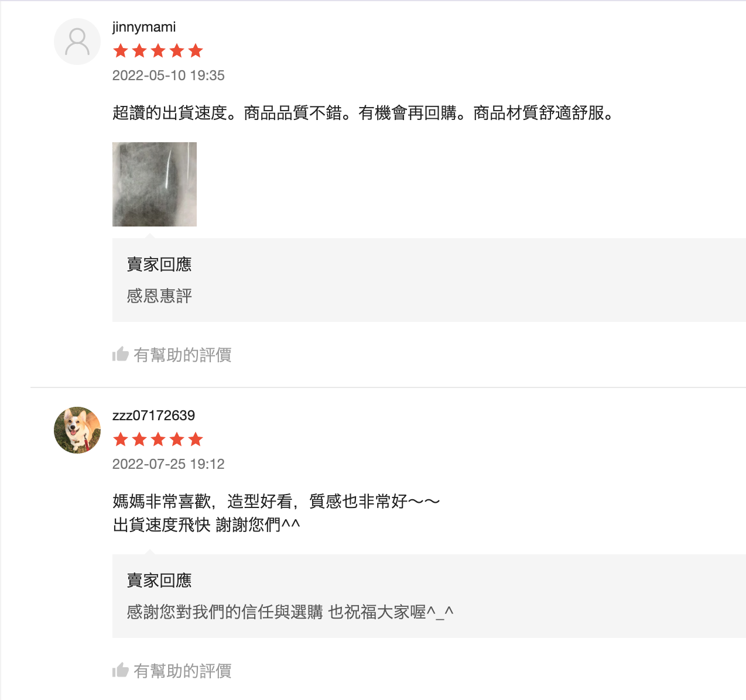Click the thumbs-up icon on zzz07172639's review
Image resolution: width=746 pixels, height=700 pixels.
(121, 671)
